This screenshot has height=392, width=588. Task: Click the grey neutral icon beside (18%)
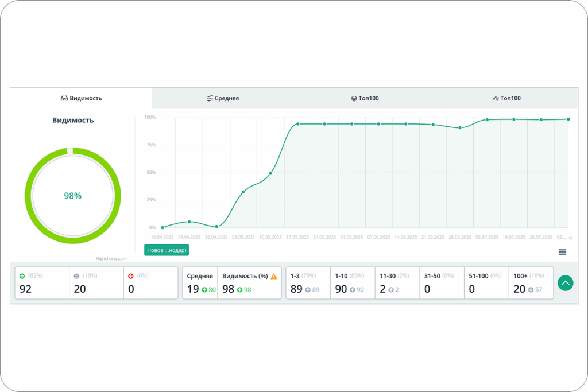click(76, 276)
